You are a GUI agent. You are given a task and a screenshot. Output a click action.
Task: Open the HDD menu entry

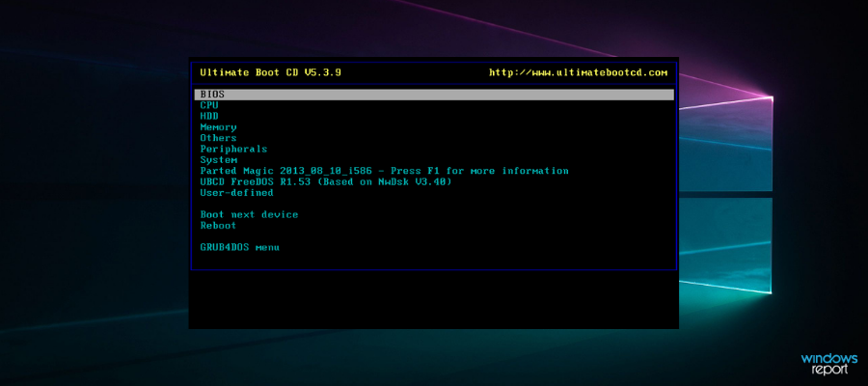point(209,117)
